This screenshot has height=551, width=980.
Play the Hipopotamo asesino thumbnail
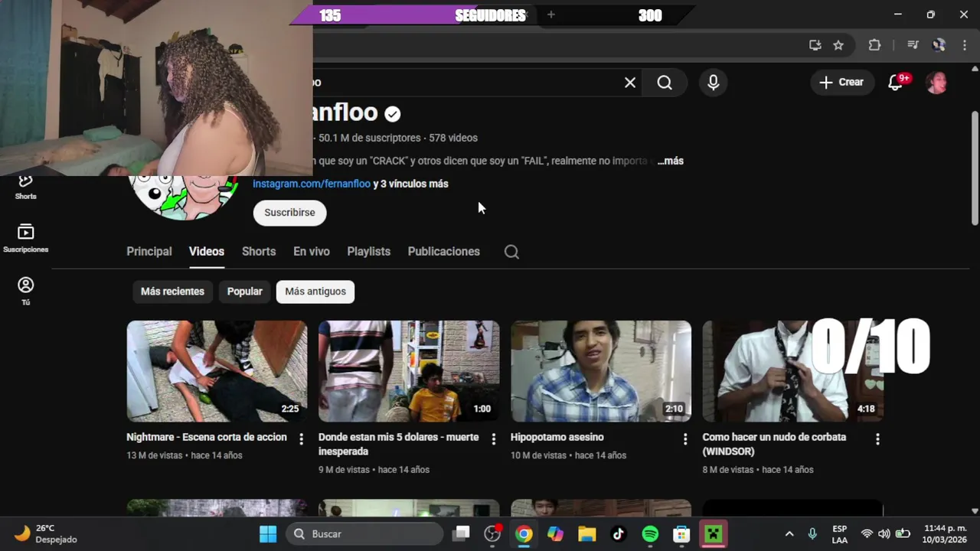pyautogui.click(x=601, y=371)
